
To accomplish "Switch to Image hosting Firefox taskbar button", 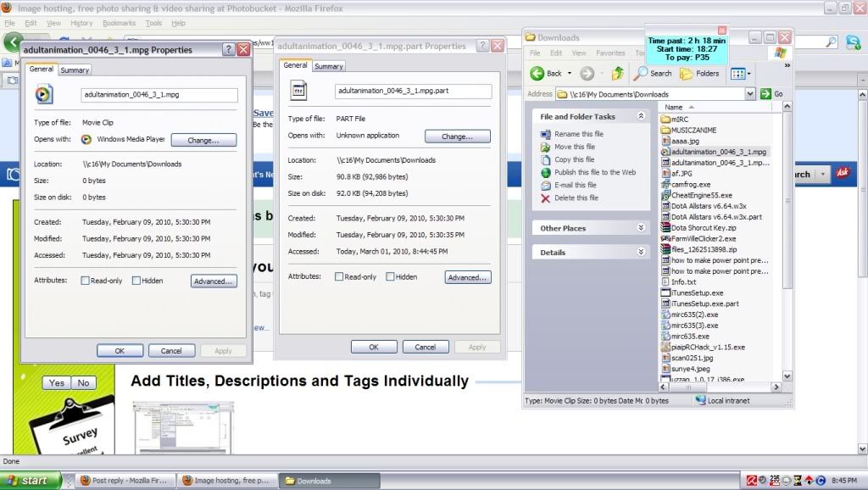I will [x=227, y=481].
